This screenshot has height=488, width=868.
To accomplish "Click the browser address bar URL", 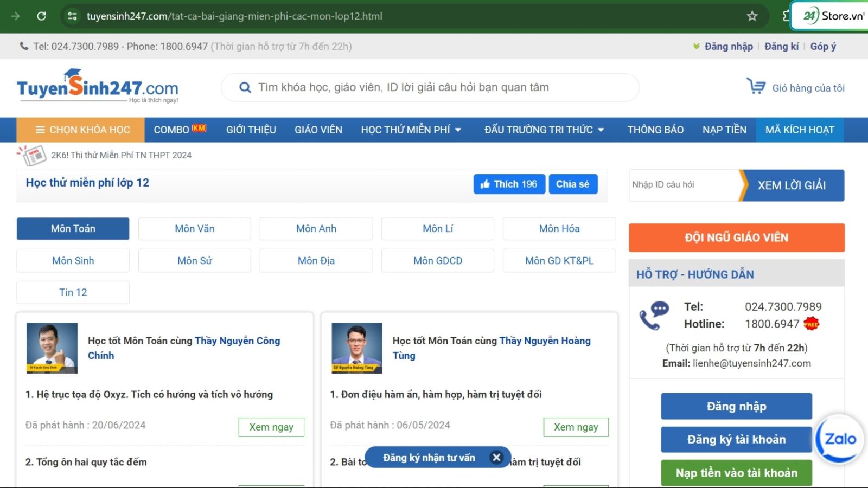I will point(234,16).
